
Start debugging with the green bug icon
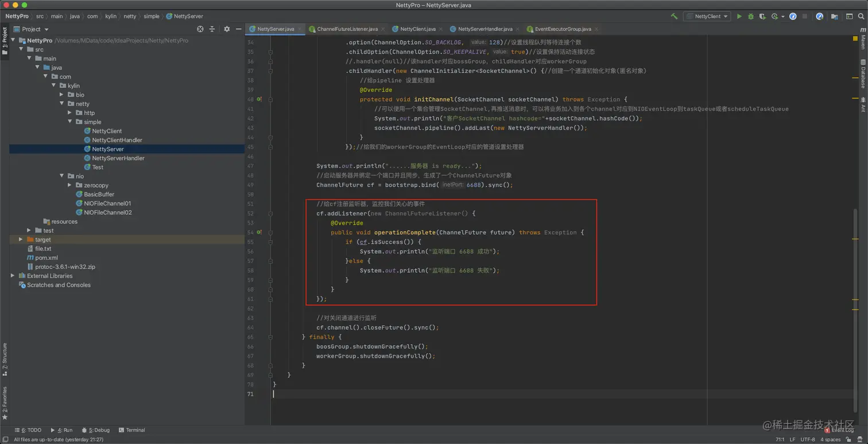pos(750,17)
